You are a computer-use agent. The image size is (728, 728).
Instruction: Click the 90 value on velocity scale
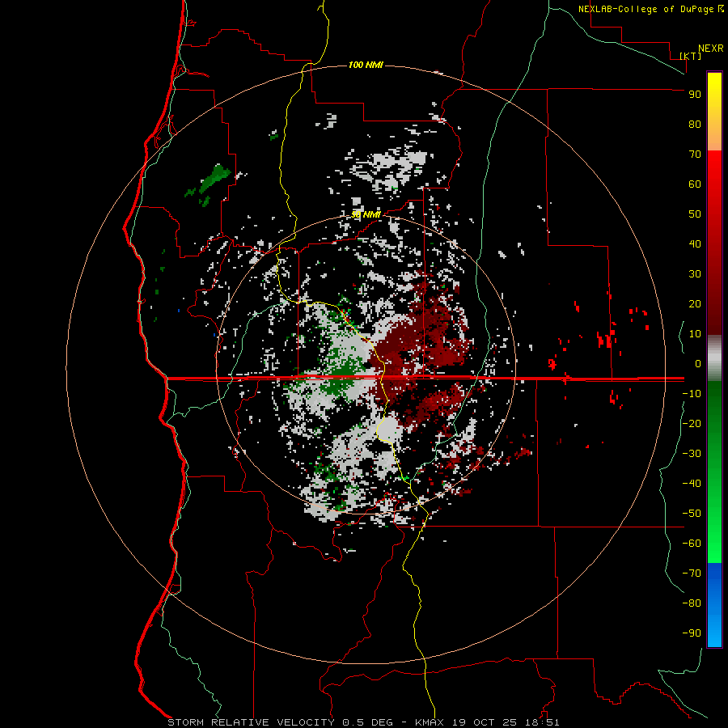(695, 95)
